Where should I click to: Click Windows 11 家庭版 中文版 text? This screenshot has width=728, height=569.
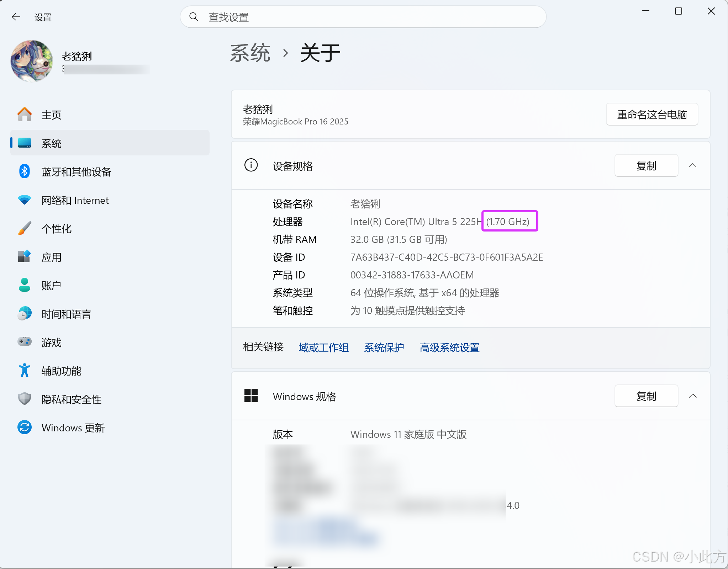click(408, 434)
